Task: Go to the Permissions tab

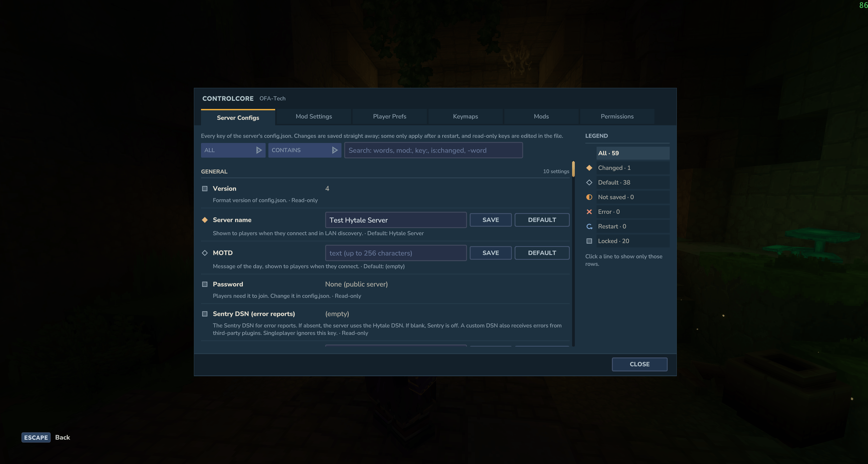Action: coord(617,116)
